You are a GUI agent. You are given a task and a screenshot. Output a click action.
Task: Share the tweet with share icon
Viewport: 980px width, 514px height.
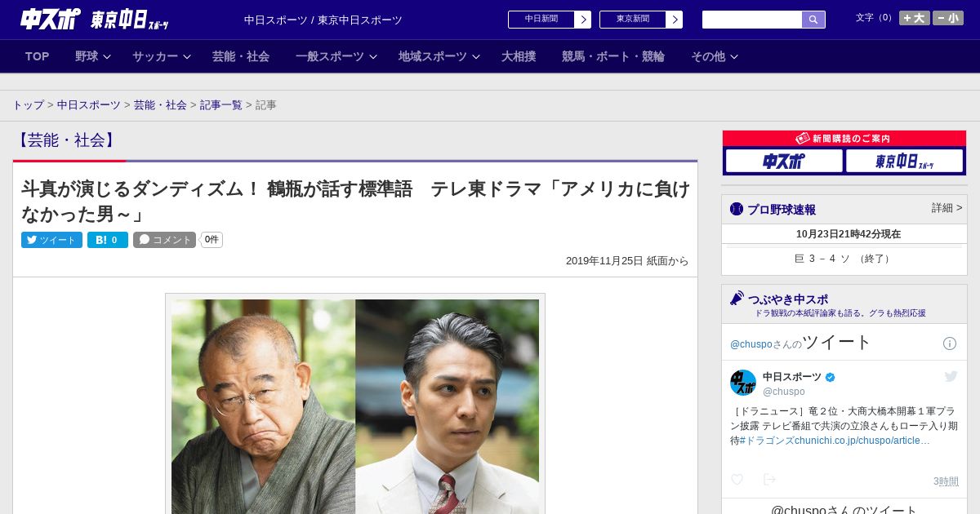(769, 480)
